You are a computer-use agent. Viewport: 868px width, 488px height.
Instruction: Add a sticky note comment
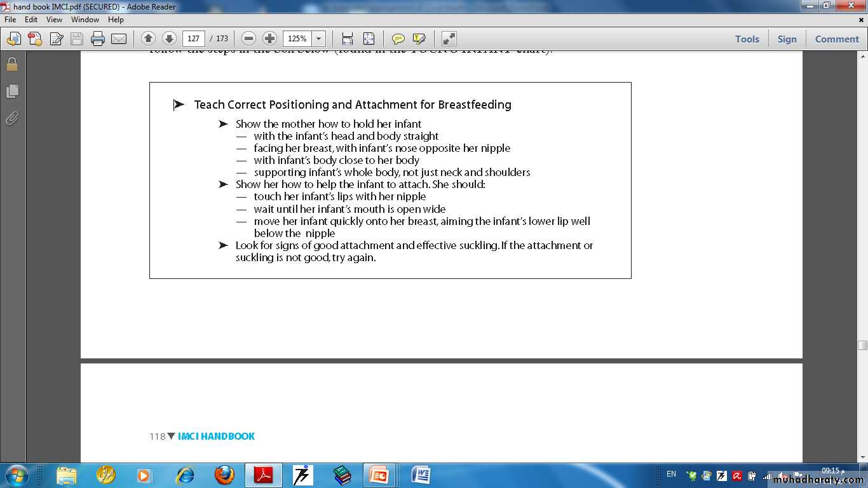pyautogui.click(x=398, y=39)
